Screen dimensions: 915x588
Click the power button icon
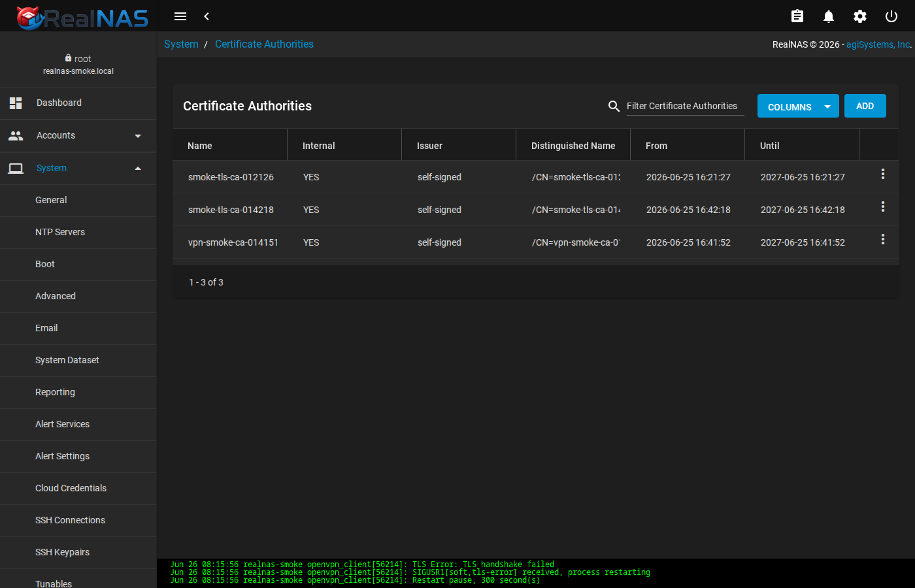(x=891, y=16)
